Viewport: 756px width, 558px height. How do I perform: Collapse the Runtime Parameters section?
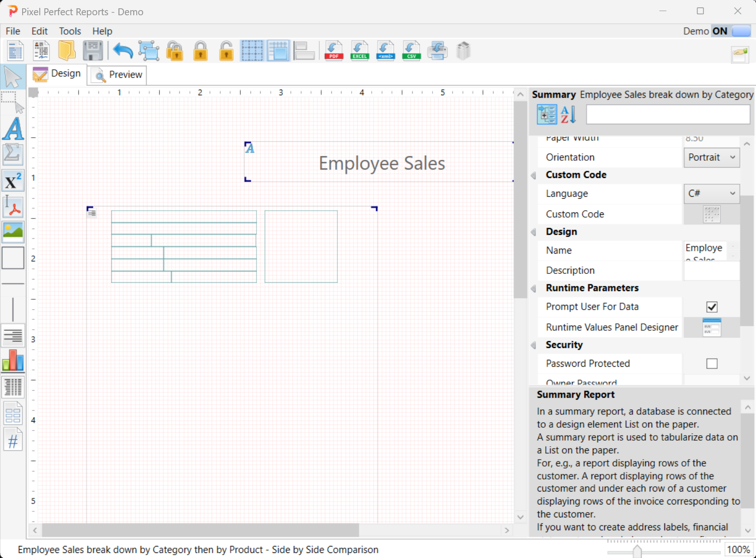pyautogui.click(x=534, y=288)
